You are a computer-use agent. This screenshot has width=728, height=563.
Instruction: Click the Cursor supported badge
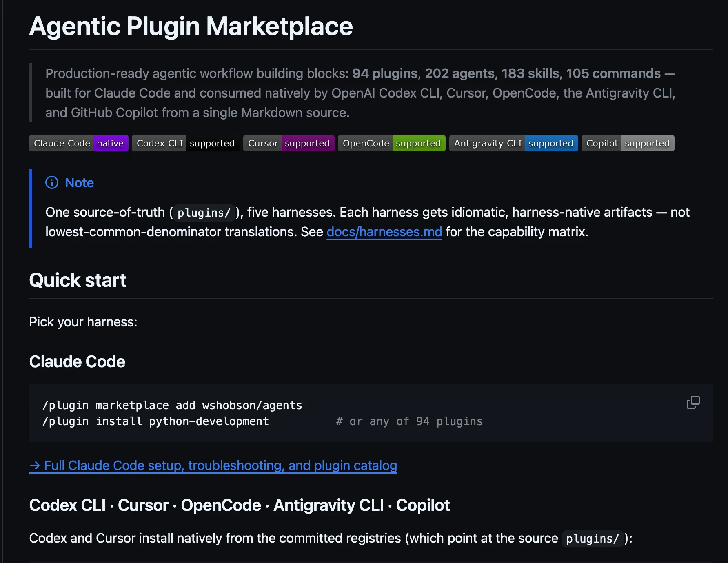(x=289, y=143)
